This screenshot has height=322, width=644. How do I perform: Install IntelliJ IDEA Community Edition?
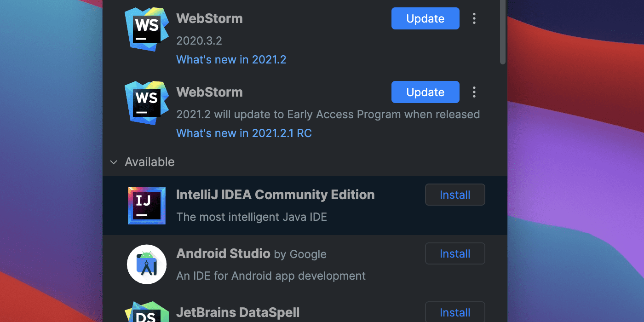click(x=455, y=195)
